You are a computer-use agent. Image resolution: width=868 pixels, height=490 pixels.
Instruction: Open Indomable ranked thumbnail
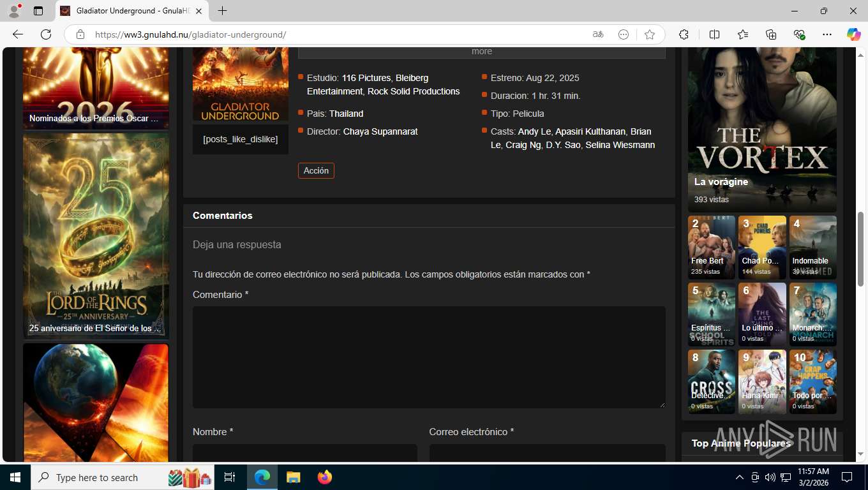(x=813, y=248)
